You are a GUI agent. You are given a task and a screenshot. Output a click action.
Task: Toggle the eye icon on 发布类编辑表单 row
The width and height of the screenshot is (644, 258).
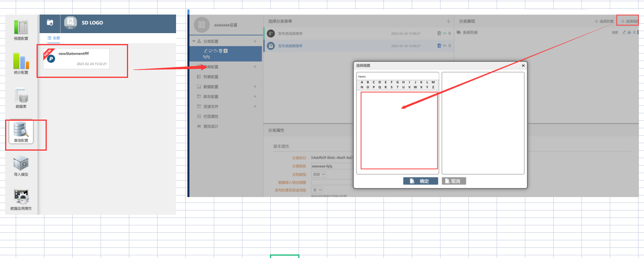(x=445, y=46)
